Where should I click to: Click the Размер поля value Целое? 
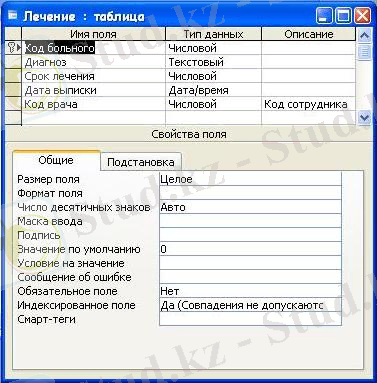[250, 179]
